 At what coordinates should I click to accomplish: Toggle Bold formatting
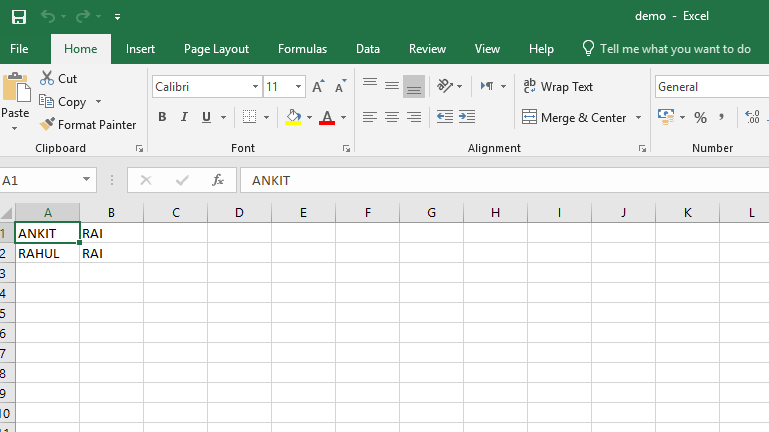coord(162,117)
